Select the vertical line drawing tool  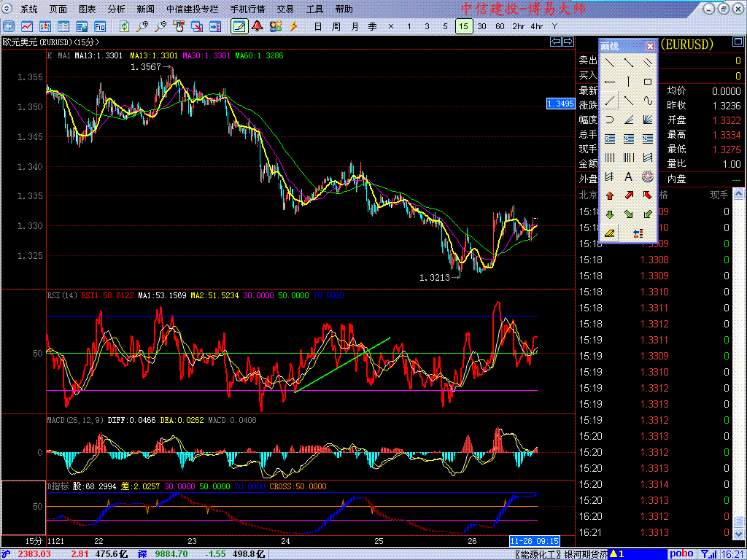(628, 82)
